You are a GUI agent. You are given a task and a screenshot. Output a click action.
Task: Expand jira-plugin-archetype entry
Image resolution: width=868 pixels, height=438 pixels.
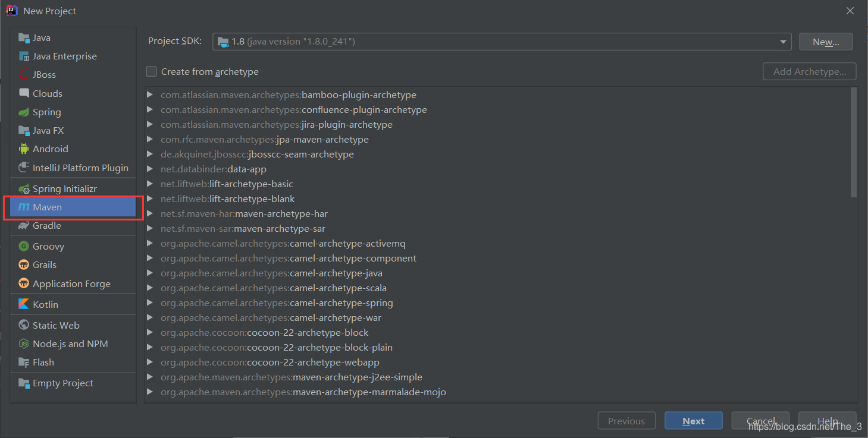tap(150, 125)
